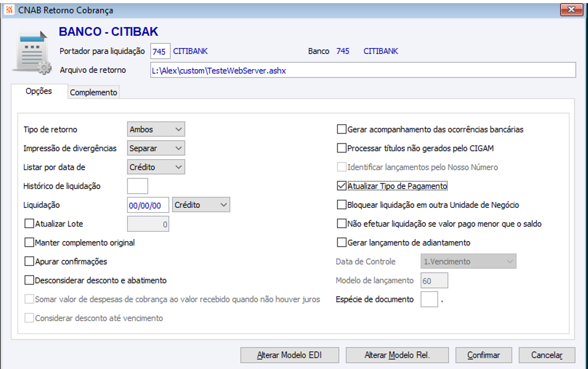This screenshot has height=369, width=588.
Task: Click the Alterar Modelo EDI button
Action: click(289, 355)
